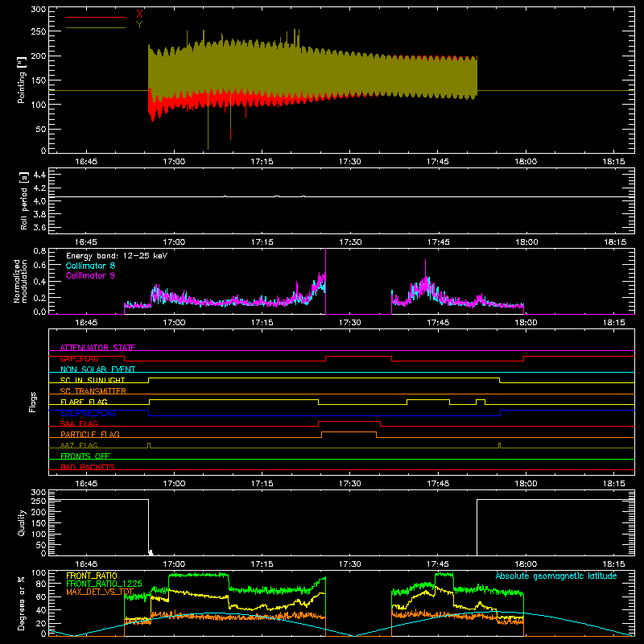Click the 'Degrees or %' axis title
This screenshot has height=644, width=644.
22,604
